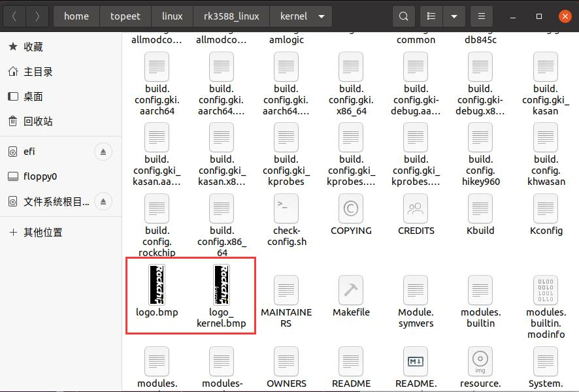Eject the efi volume
Image resolution: width=579 pixels, height=392 pixels.
click(103, 152)
